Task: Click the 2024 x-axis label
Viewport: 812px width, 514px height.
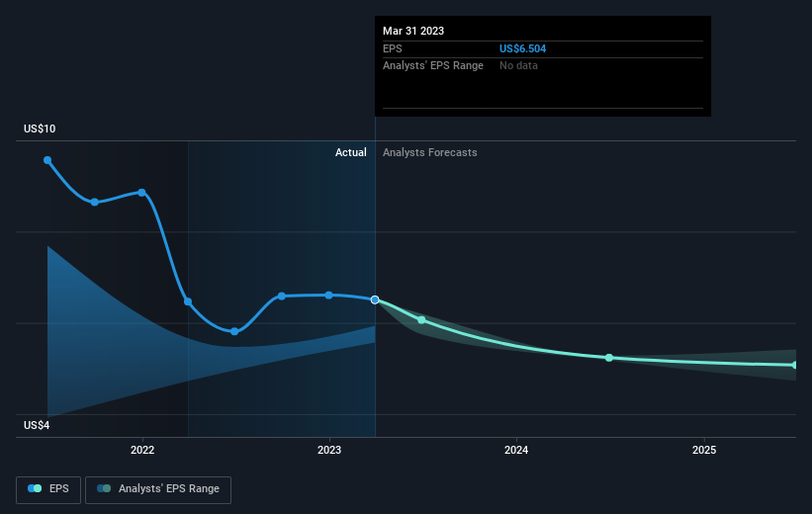Action: pyautogui.click(x=516, y=450)
